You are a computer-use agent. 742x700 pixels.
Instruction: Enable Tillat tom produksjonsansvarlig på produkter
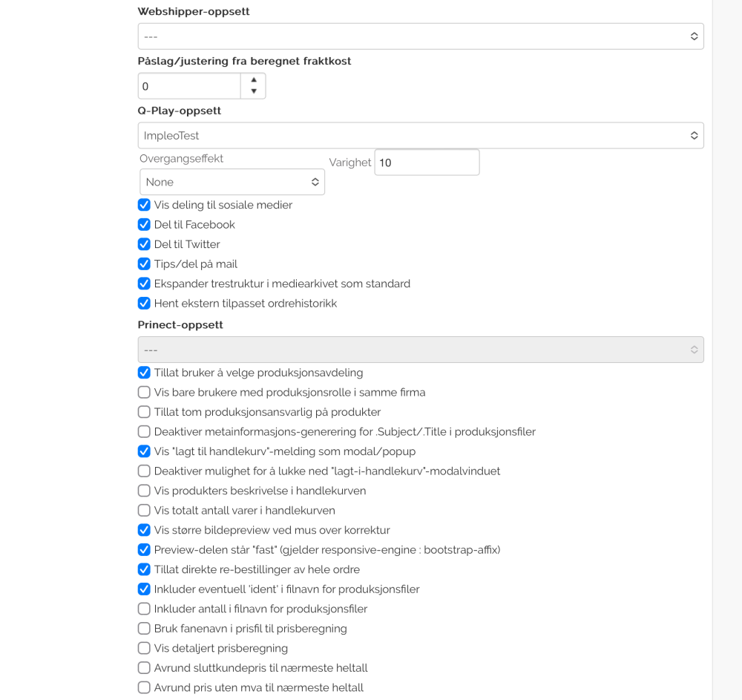144,412
